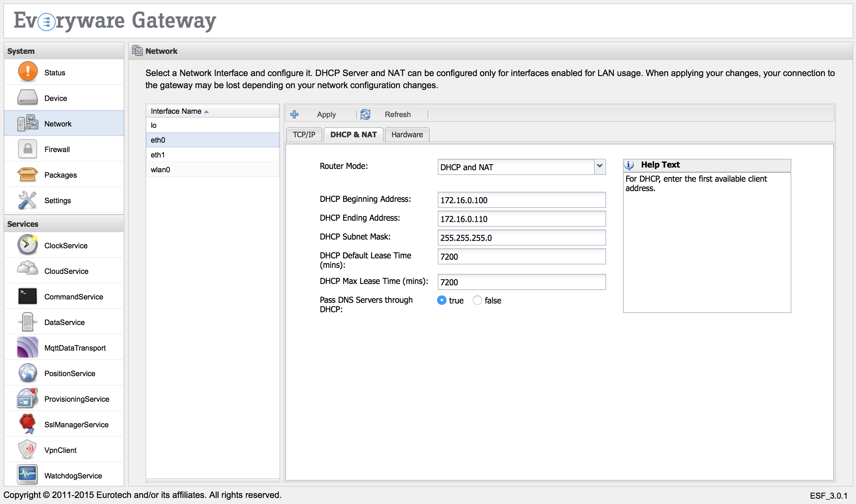
Task: Click the MqttDataTransport purple icon
Action: [28, 348]
